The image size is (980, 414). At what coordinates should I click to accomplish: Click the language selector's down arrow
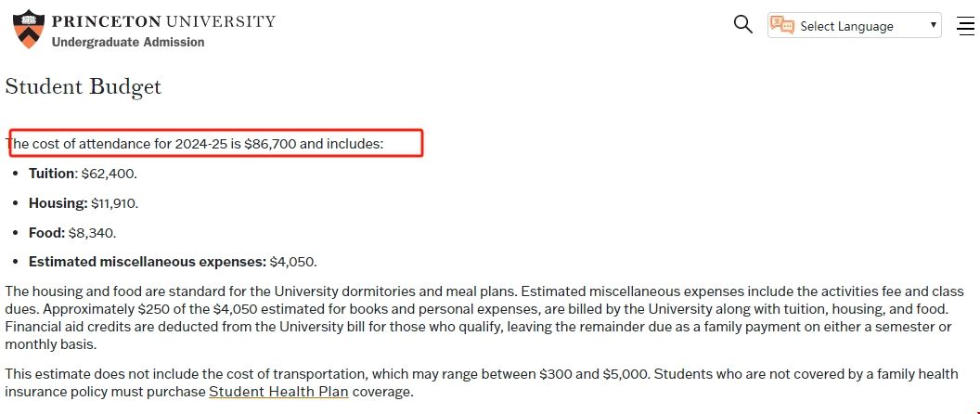(933, 25)
